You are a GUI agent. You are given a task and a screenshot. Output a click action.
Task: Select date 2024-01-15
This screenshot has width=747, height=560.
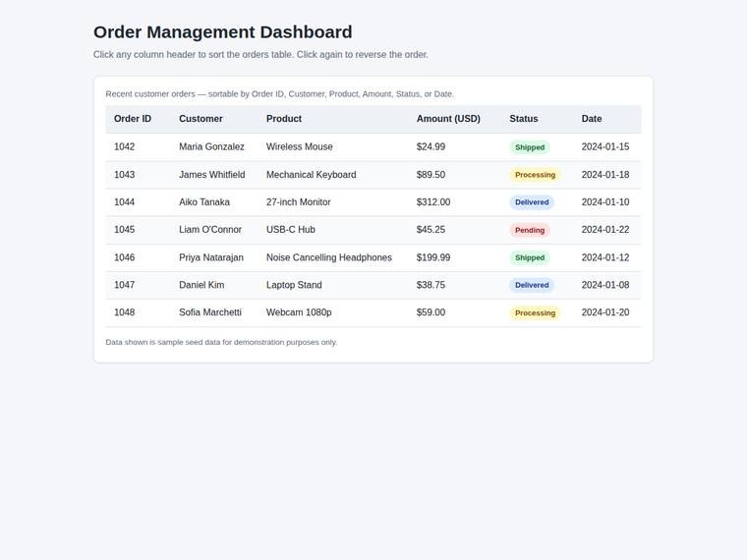(605, 146)
